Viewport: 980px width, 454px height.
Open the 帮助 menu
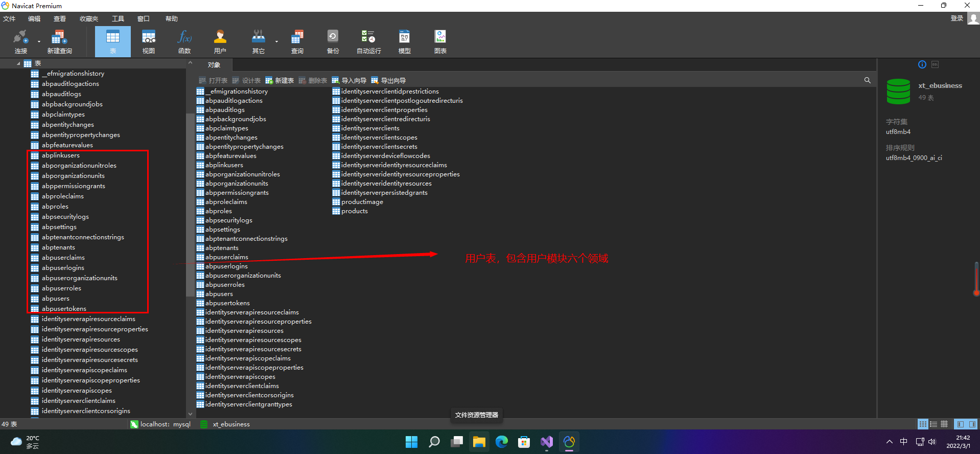coord(172,19)
